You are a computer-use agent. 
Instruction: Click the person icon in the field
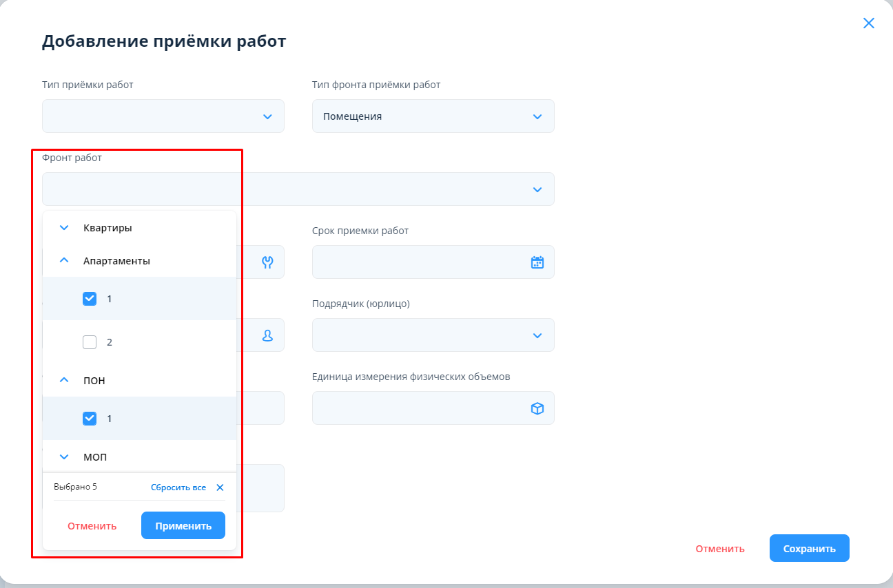click(267, 335)
